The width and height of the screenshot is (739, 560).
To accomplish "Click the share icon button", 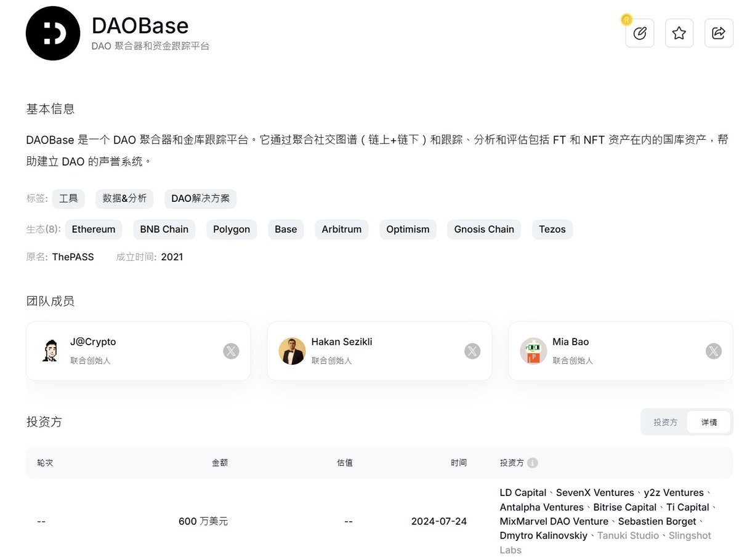I will point(719,33).
